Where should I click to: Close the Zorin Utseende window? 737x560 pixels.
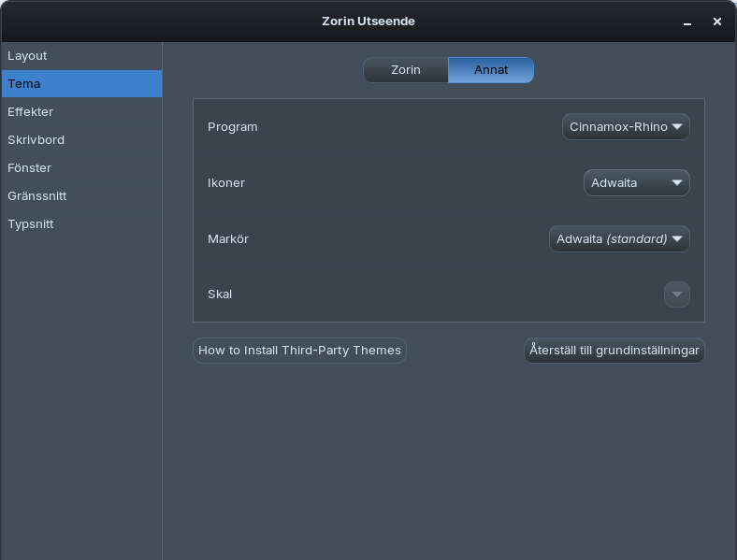tap(716, 22)
